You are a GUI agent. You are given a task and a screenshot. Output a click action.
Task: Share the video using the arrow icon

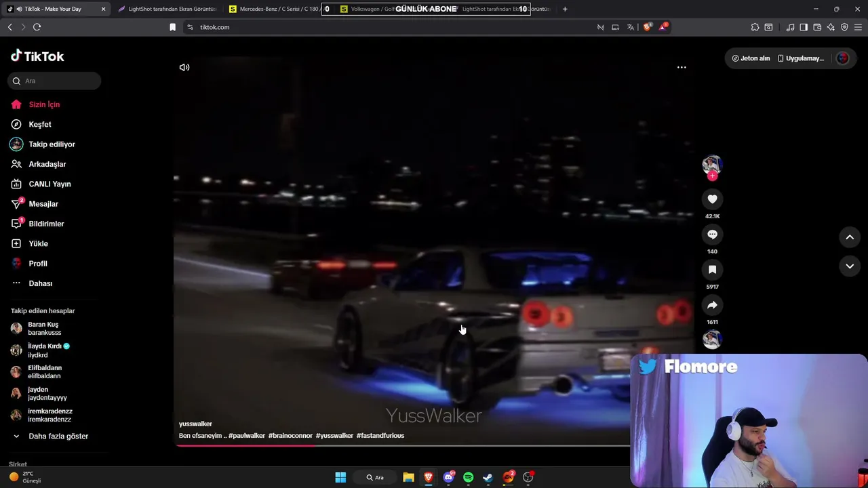pos(712,305)
